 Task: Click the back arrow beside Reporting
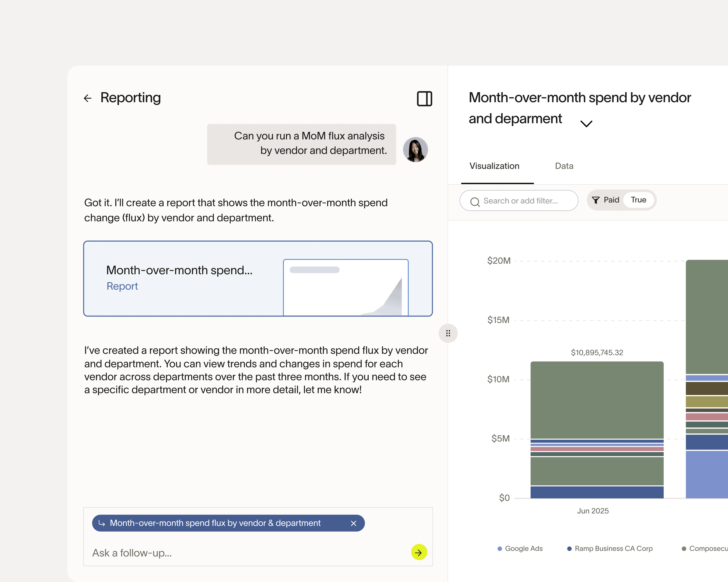point(88,98)
